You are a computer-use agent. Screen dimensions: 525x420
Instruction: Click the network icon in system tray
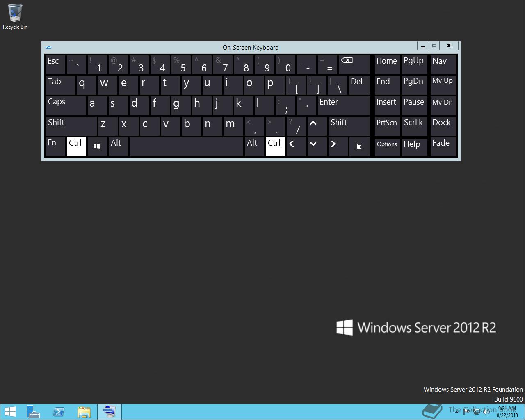coord(477,411)
